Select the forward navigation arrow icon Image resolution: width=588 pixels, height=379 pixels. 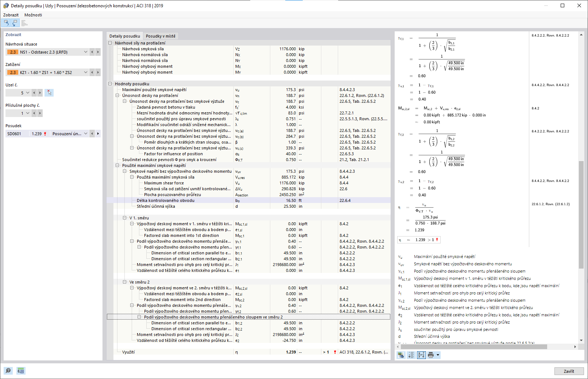pos(15,23)
